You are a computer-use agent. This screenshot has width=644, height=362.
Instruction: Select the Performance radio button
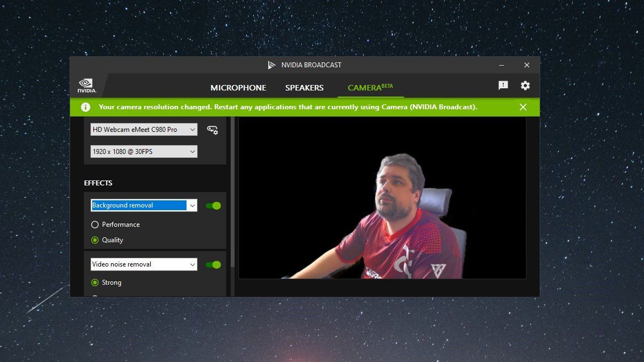pos(95,225)
